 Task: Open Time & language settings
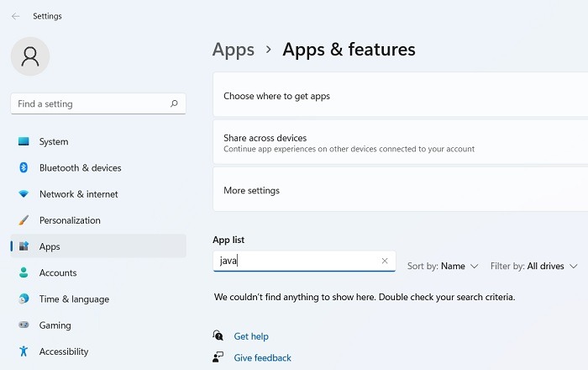tap(74, 299)
